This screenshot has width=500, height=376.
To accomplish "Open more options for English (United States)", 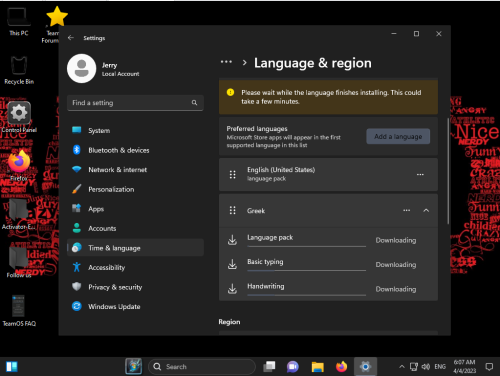I will [420, 174].
